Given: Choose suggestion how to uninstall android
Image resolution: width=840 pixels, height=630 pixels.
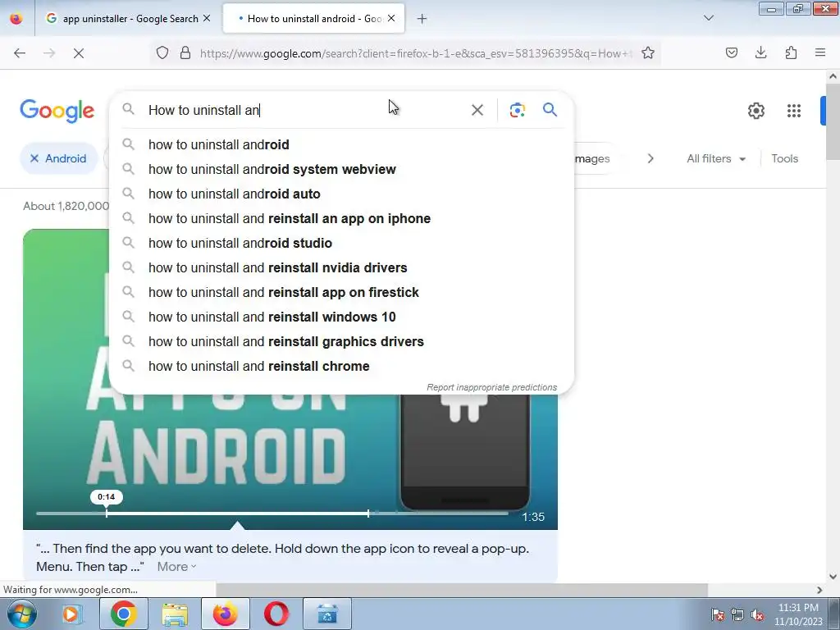Looking at the screenshot, I should point(341,144).
